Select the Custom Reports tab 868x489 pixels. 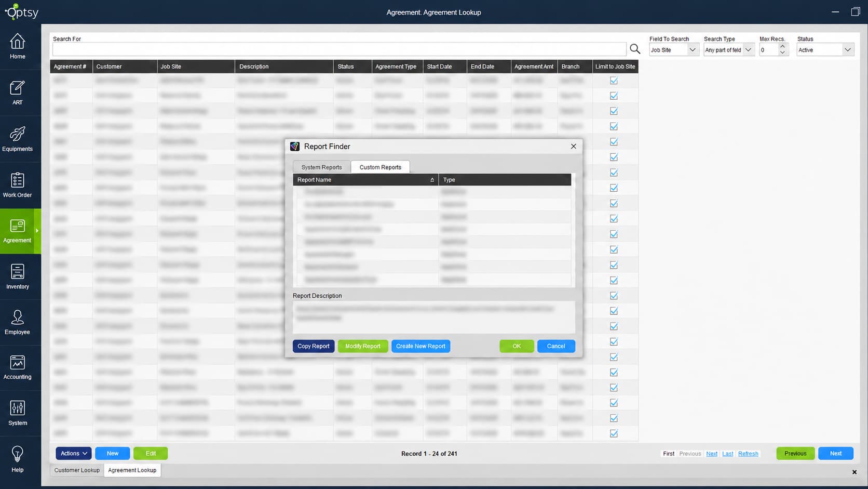pyautogui.click(x=381, y=167)
